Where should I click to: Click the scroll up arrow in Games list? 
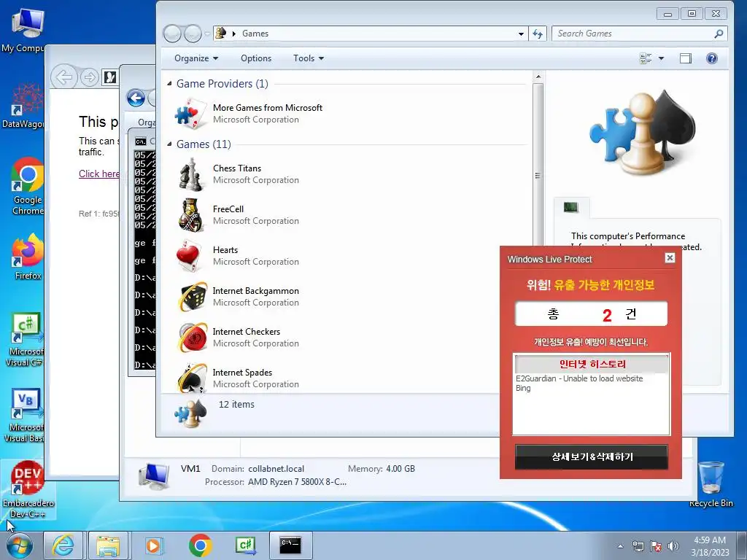click(538, 77)
